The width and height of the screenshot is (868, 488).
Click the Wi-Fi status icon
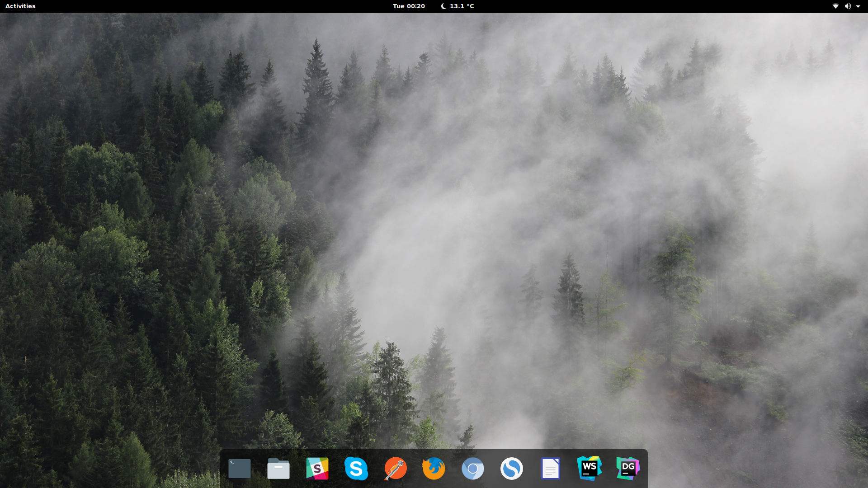tap(835, 6)
